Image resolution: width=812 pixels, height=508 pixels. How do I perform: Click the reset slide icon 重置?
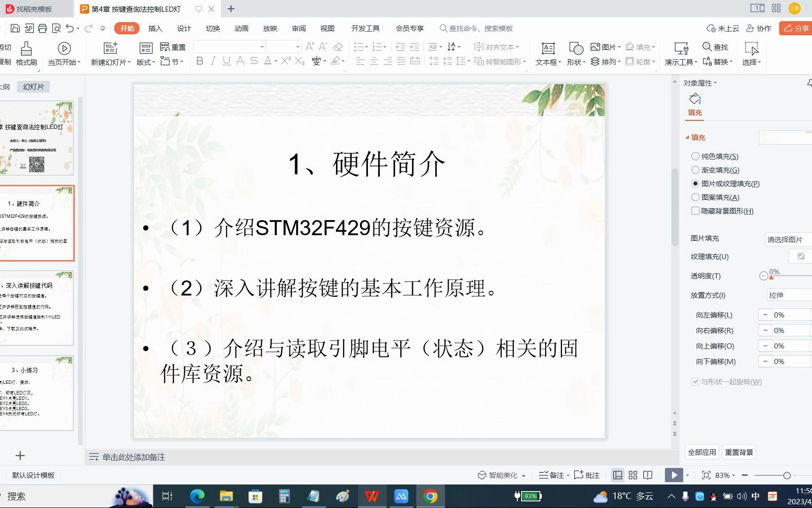[x=172, y=47]
